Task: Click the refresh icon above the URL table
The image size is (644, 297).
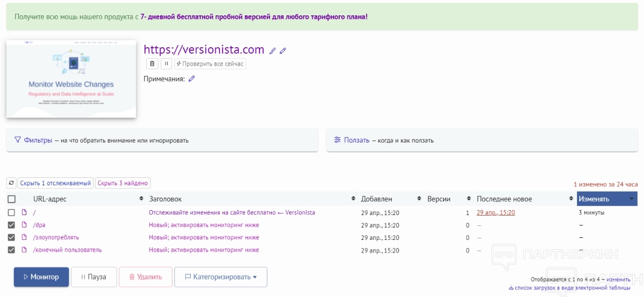Action: coord(11,183)
